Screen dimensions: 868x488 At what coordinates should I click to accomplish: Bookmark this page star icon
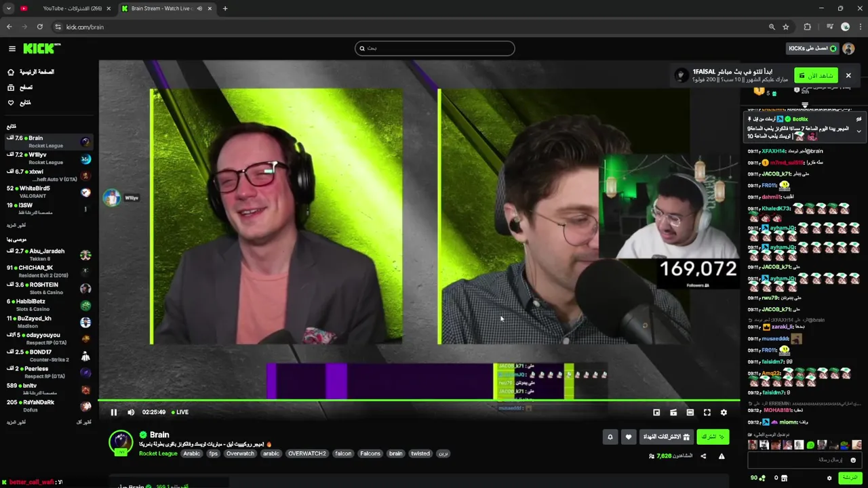tap(786, 27)
